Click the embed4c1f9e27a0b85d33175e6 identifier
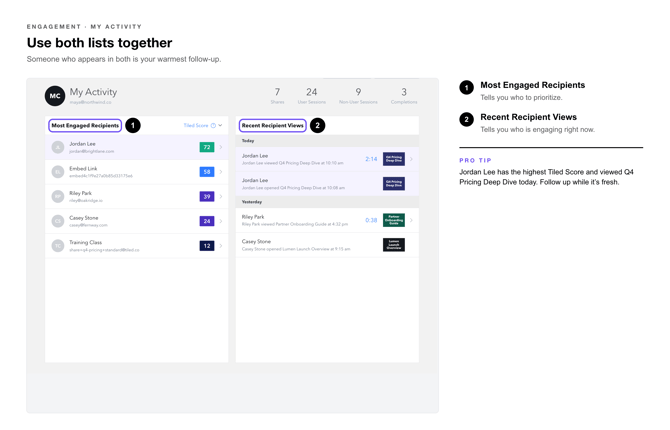The image size is (670, 430). tap(101, 176)
